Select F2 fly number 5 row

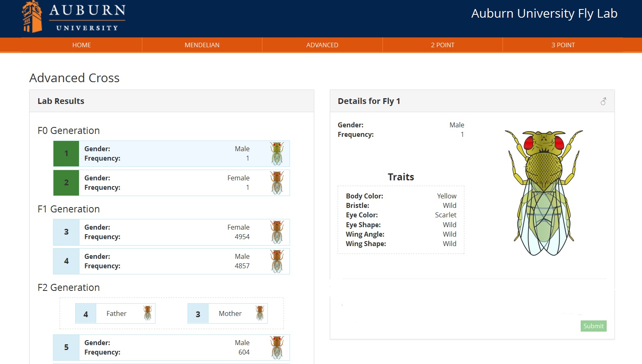pos(171,348)
